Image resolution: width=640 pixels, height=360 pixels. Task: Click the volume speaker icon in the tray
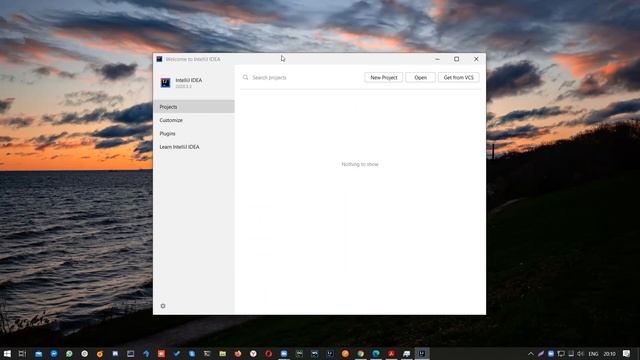580,353
